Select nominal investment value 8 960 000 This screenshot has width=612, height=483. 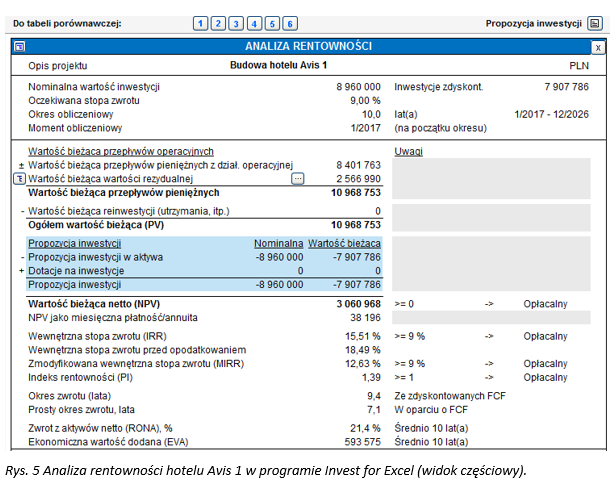pyautogui.click(x=358, y=87)
